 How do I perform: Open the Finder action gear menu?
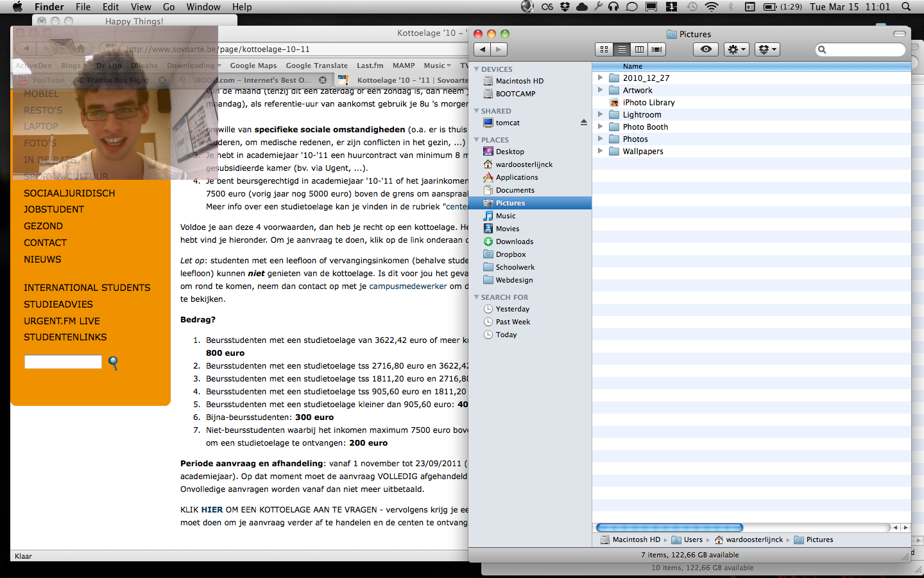(737, 49)
